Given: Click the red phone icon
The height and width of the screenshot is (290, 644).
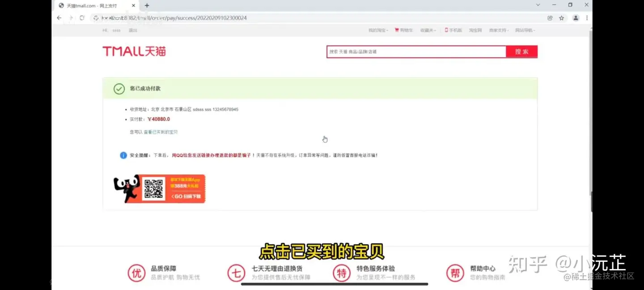Looking at the screenshot, I should [x=446, y=30].
